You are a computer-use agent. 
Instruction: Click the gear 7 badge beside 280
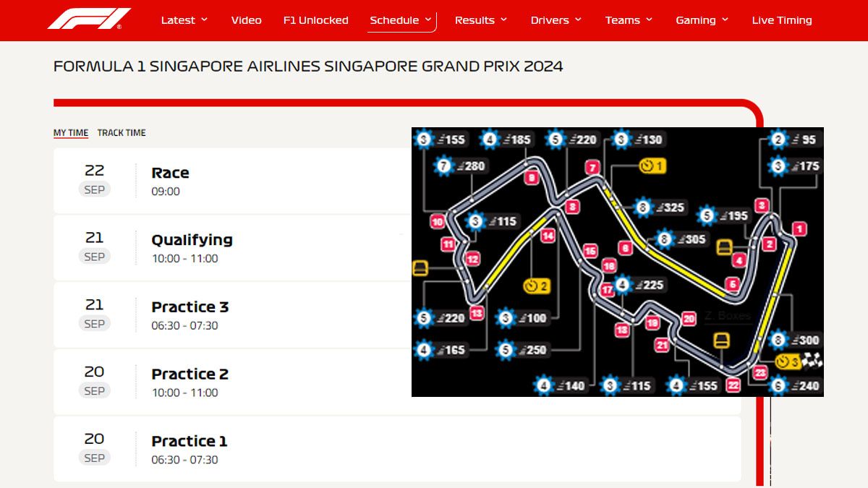[444, 166]
